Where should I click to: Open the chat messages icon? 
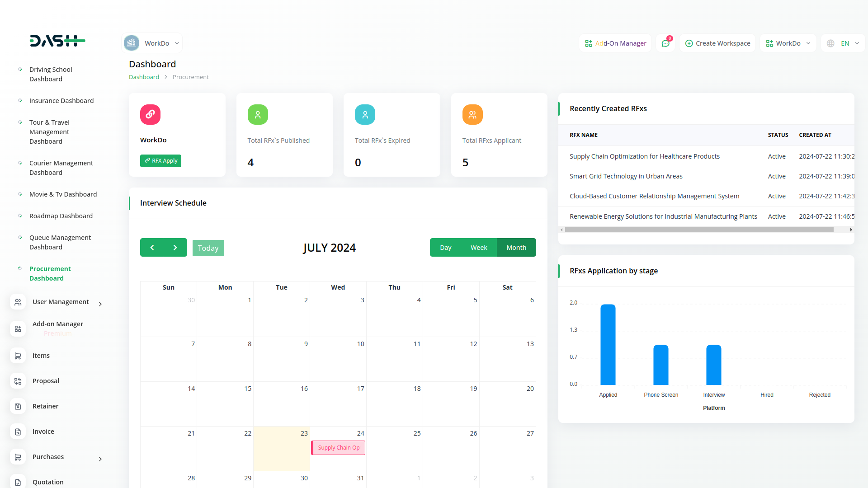(x=665, y=43)
